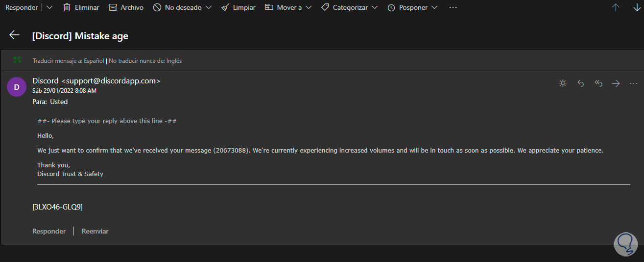Open the Categorizar menu
Viewport: 644px width, 262px height.
[350, 7]
